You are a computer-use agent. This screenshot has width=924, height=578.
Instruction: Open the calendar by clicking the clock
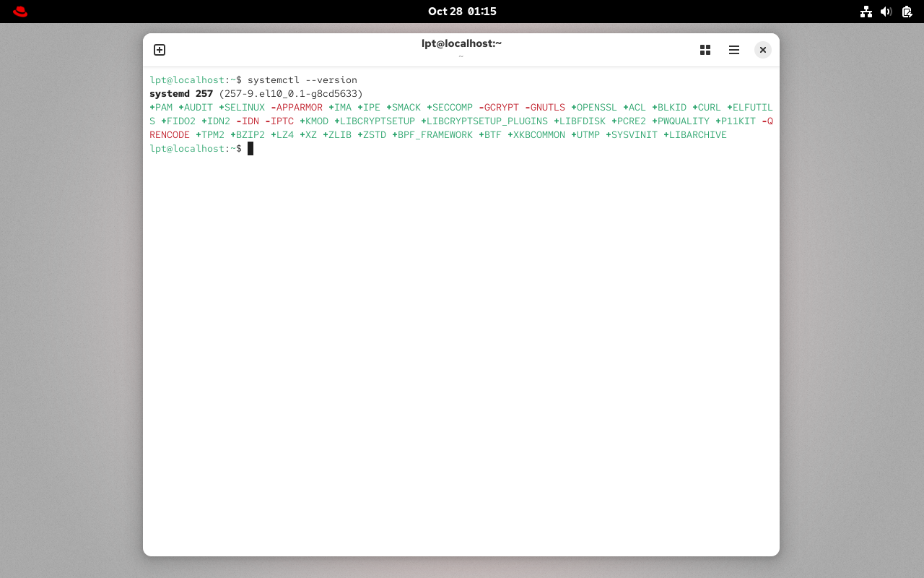[462, 11]
